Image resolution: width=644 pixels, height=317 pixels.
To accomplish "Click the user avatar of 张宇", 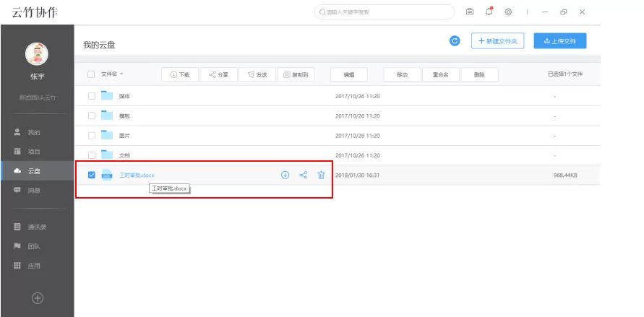I will [x=37, y=53].
